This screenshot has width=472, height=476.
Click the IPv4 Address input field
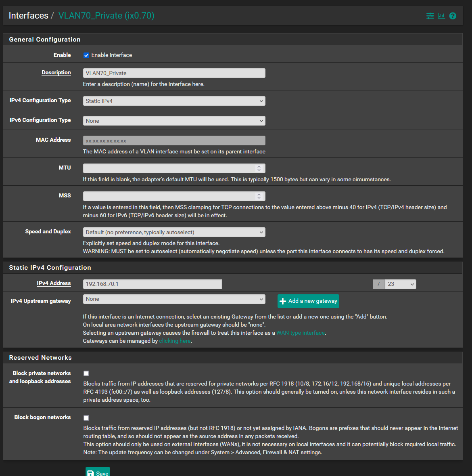point(152,284)
